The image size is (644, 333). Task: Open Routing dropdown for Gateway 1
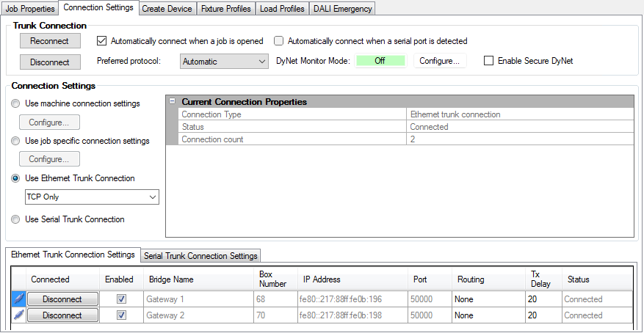488,299
